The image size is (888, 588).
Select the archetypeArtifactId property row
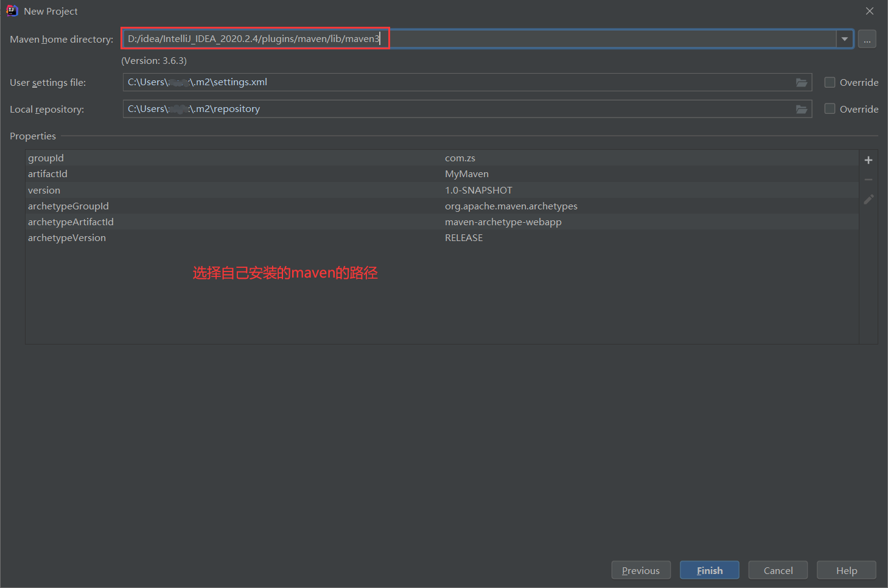pos(442,222)
